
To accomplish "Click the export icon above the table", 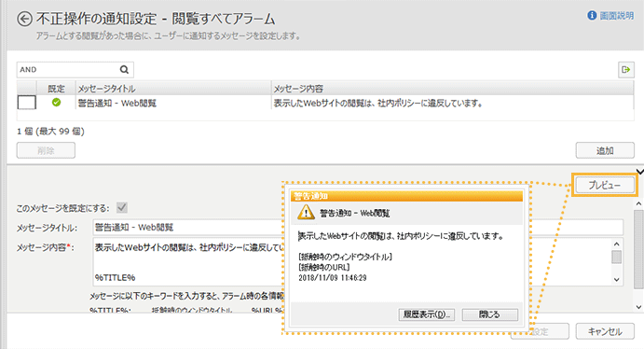I will tap(626, 69).
